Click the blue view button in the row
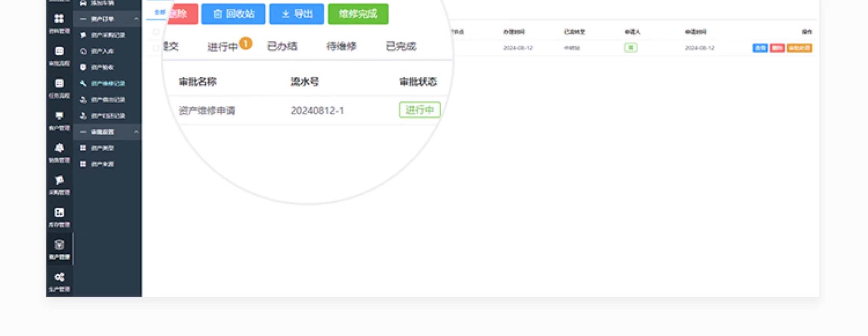 760,48
